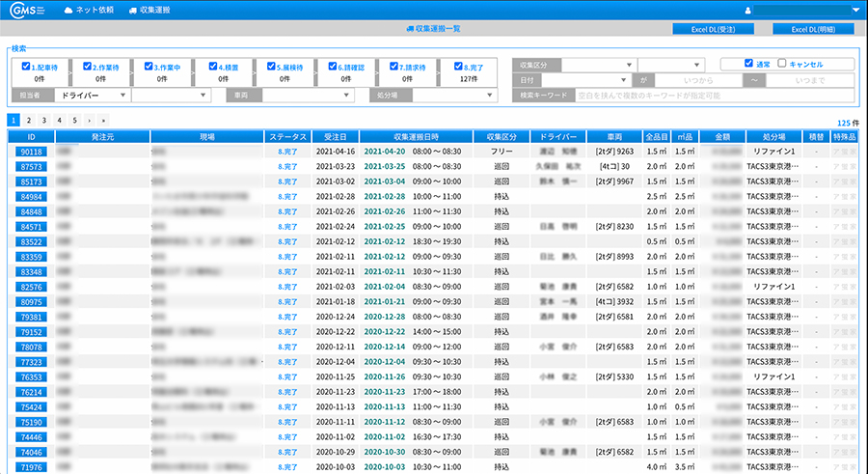This screenshot has width=868, height=474.
Task: Toggle the 7.請求待 status checkbox
Action: pyautogui.click(x=393, y=66)
